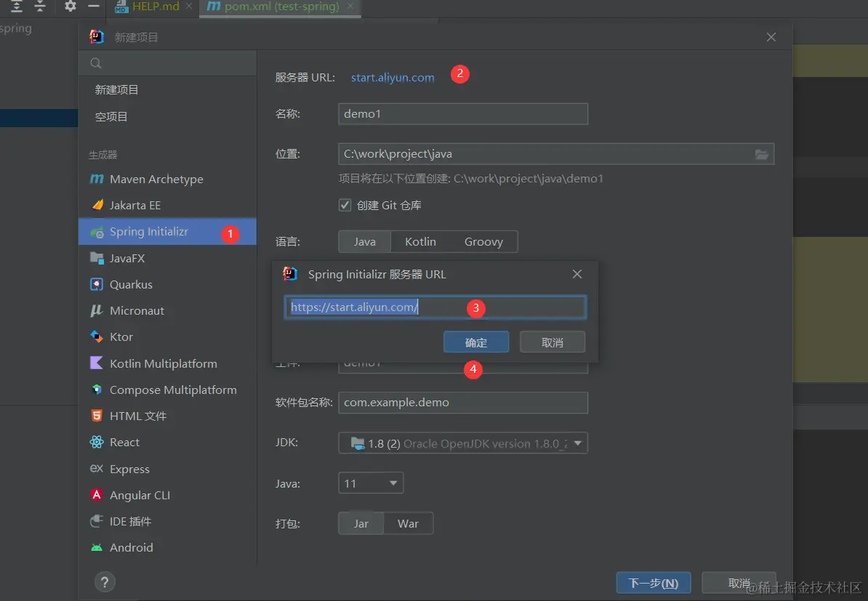868x601 pixels.
Task: Select 新建项目 in the sidebar
Action: 167,89
